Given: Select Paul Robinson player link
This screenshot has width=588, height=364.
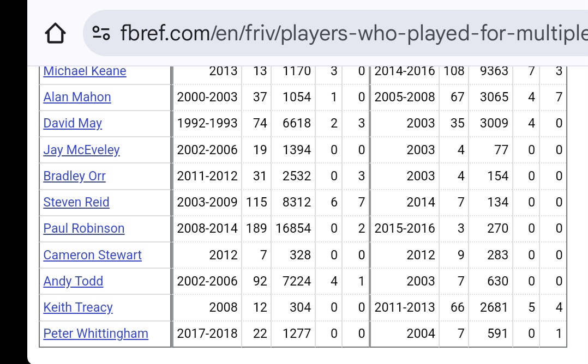Looking at the screenshot, I should 84,228.
